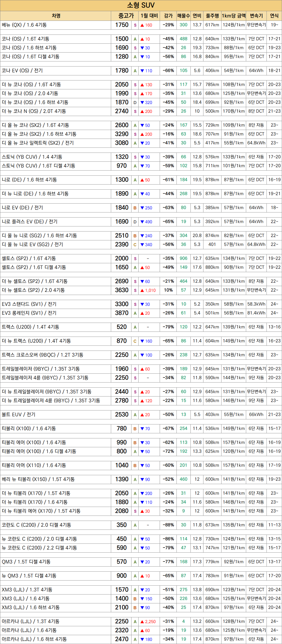
Task: Click the 488 listing count for 코나 1.6T
Action: pyautogui.click(x=184, y=39)
